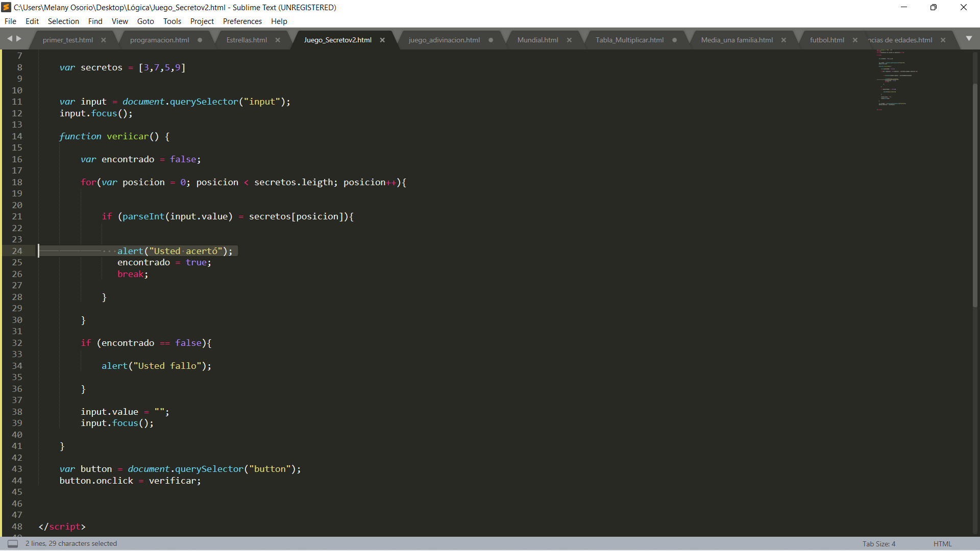This screenshot has width=980, height=551.
Task: Click line number 14 in gutter
Action: (x=17, y=136)
